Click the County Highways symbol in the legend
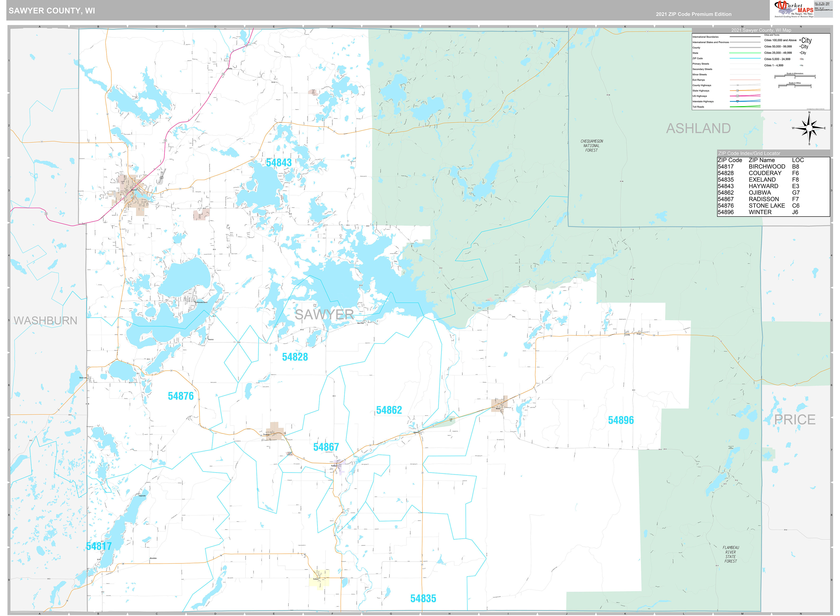Viewport: 840px width, 616px height. pos(738,85)
